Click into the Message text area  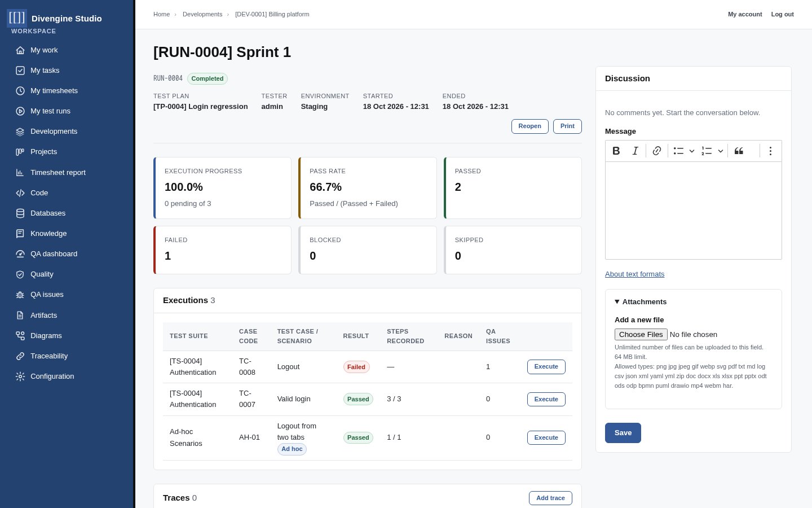point(694,211)
